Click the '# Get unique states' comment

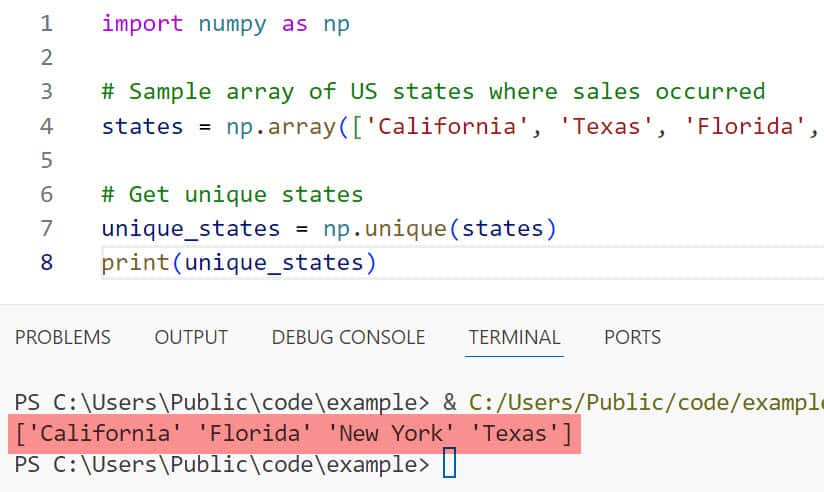[232, 194]
